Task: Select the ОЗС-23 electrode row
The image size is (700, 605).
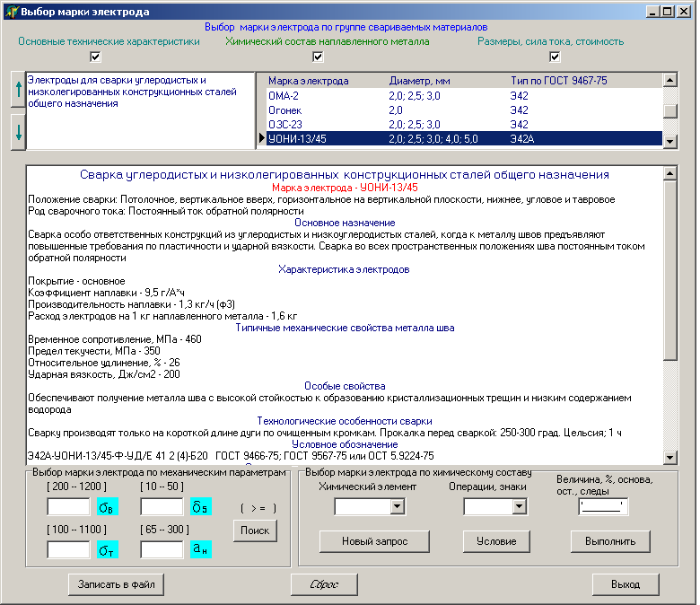Action: coord(464,124)
